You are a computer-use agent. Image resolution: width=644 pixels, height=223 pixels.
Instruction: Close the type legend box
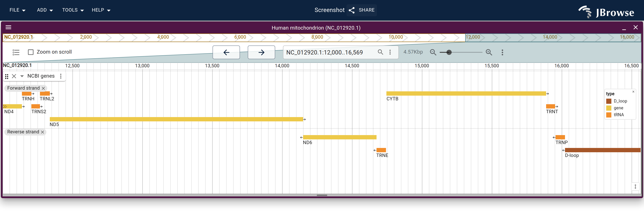(633, 92)
